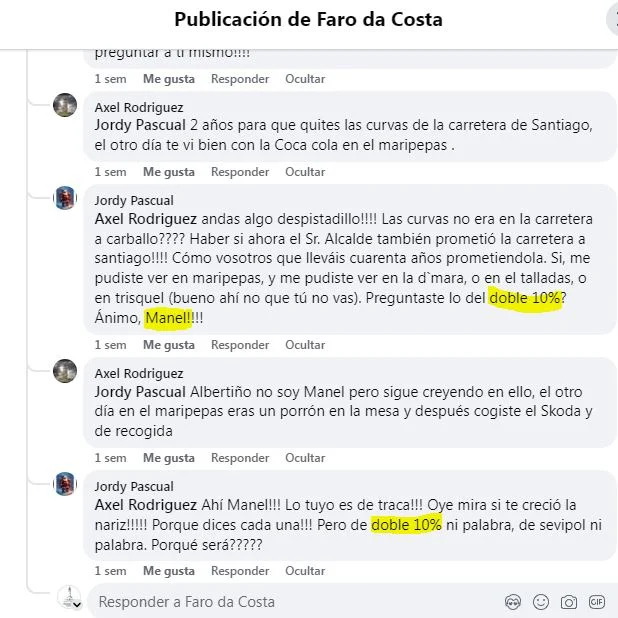Open the author name Jordy Pascual on the last comment

[134, 487]
